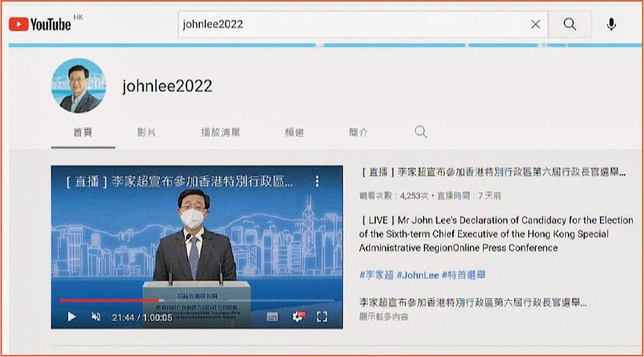The width and height of the screenshot is (644, 357).
Task: Switch to the 影片 tab
Action: [x=146, y=132]
